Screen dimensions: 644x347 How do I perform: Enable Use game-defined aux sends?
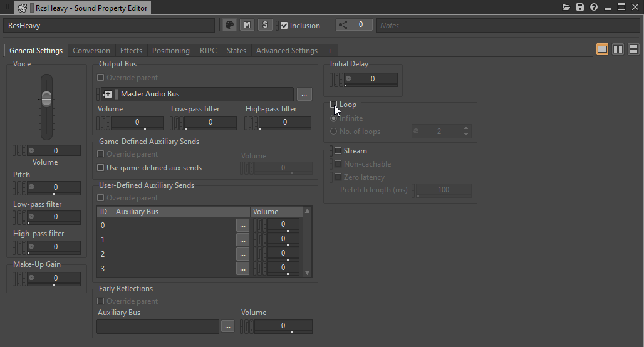click(101, 168)
